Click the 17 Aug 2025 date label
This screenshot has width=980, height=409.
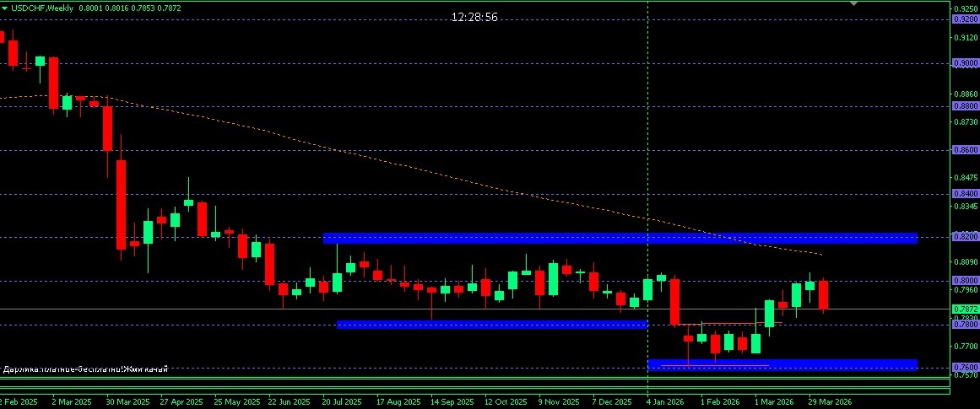398,403
